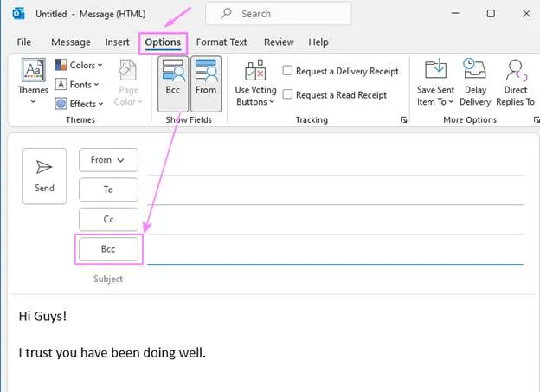Toggle the Bcc show-field button in ribbon
This screenshot has width=540, height=392.
[173, 84]
